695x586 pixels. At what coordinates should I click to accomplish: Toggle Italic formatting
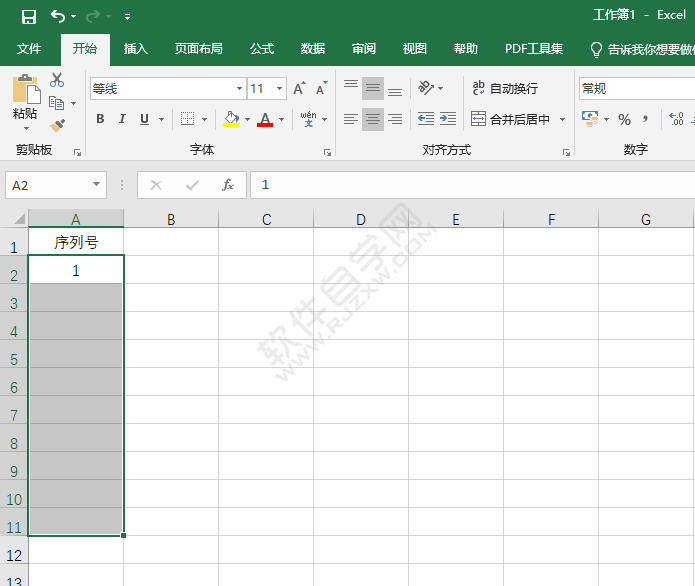click(122, 119)
